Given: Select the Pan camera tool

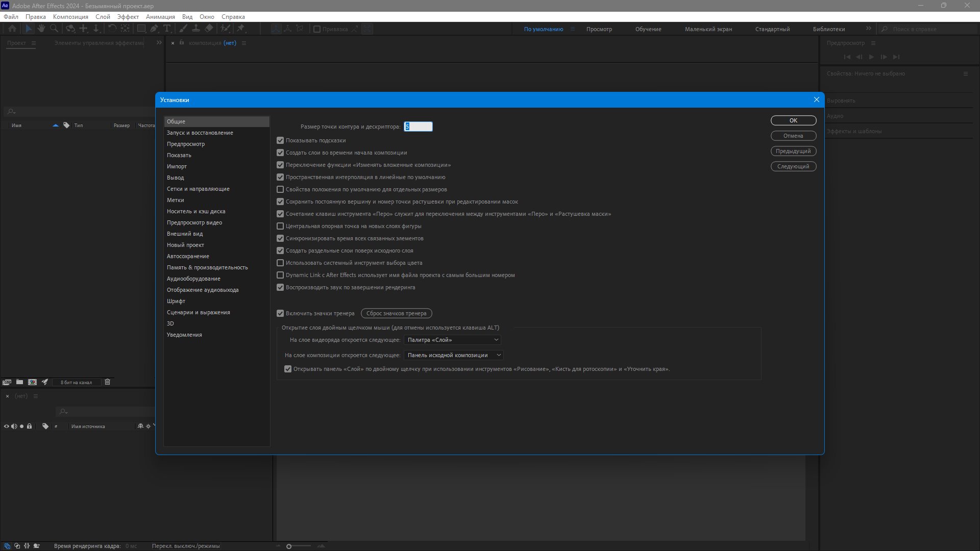Looking at the screenshot, I should 83,29.
